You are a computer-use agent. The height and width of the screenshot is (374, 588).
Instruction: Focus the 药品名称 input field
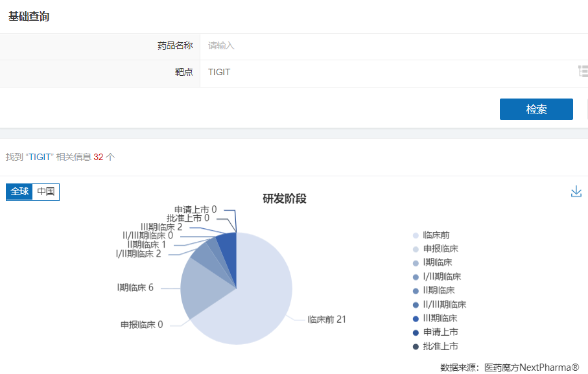coord(394,46)
